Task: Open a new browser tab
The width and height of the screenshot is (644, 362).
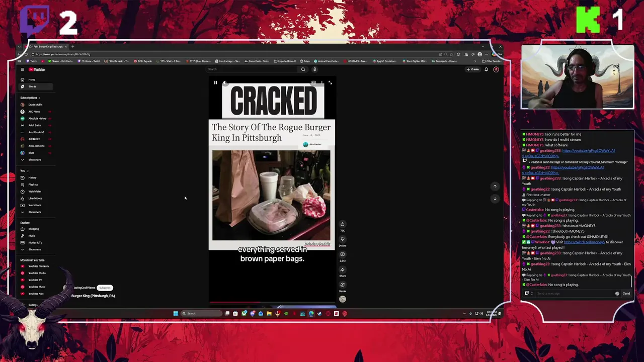Action: coord(72,47)
